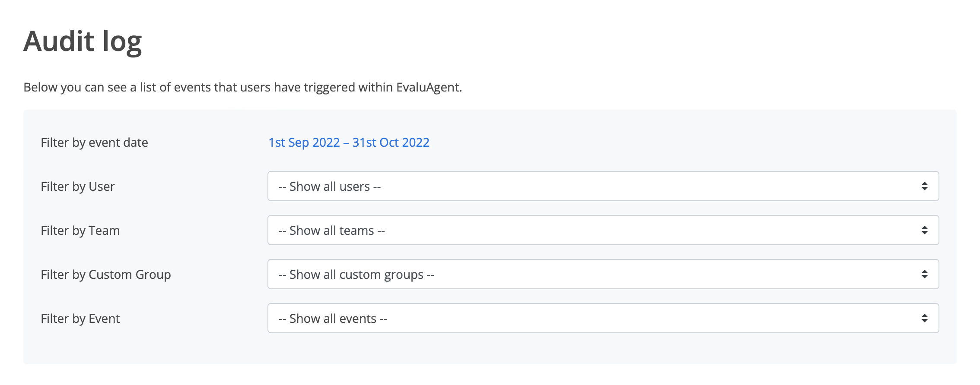This screenshot has width=980, height=385.
Task: Click the 'Filter by event date' label
Action: (x=94, y=142)
